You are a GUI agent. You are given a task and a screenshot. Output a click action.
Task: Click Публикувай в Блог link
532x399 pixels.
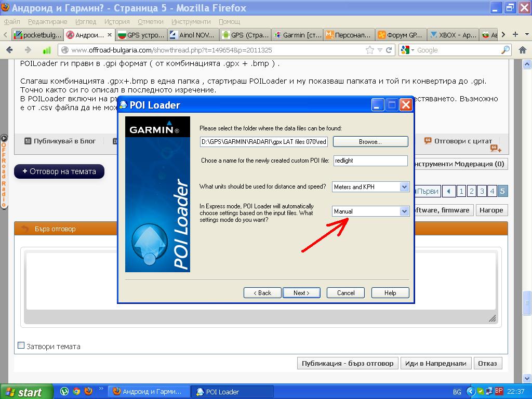(x=60, y=141)
